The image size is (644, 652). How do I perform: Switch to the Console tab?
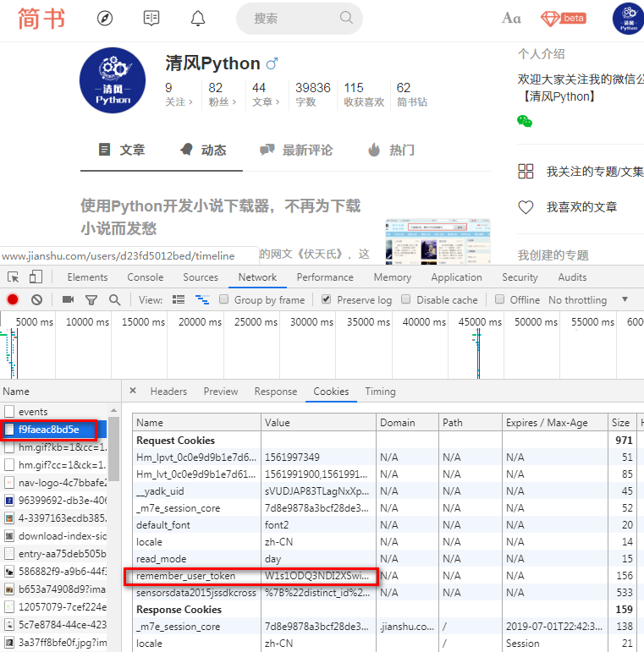pyautogui.click(x=146, y=277)
